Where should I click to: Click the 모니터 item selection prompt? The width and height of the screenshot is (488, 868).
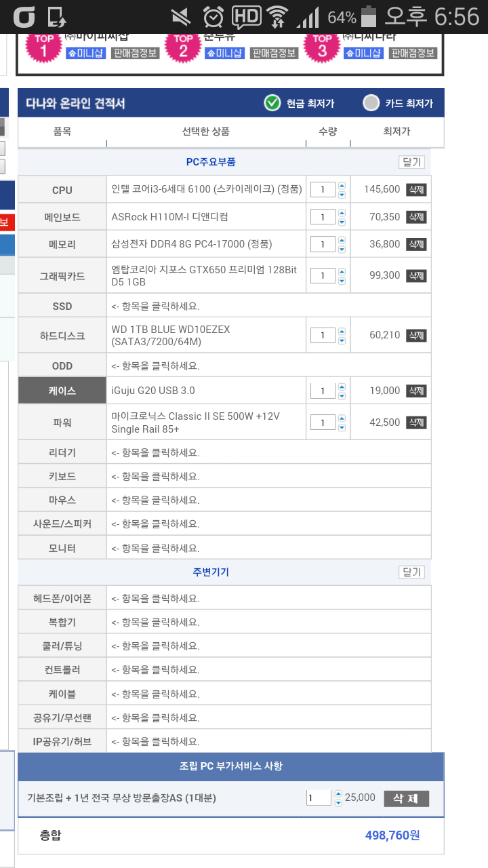(x=156, y=548)
